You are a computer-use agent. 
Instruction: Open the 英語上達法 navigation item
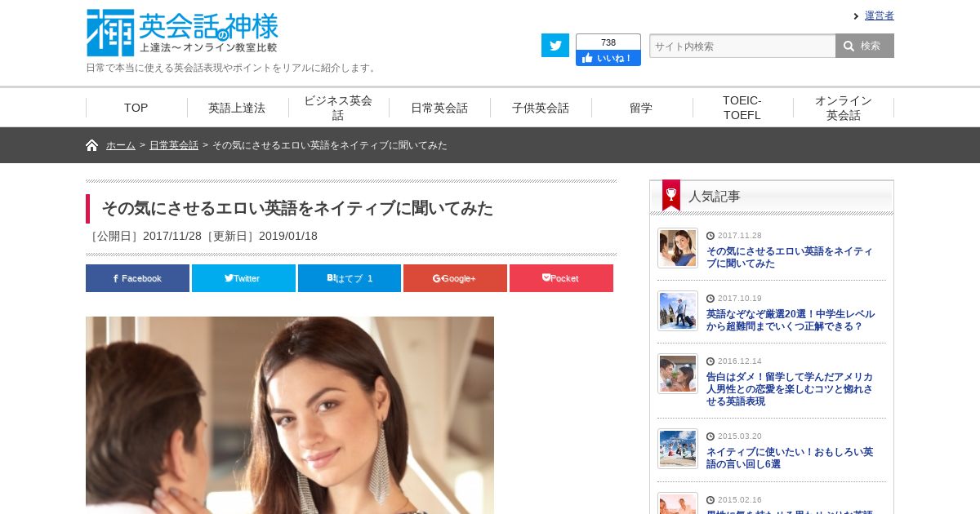[x=237, y=108]
